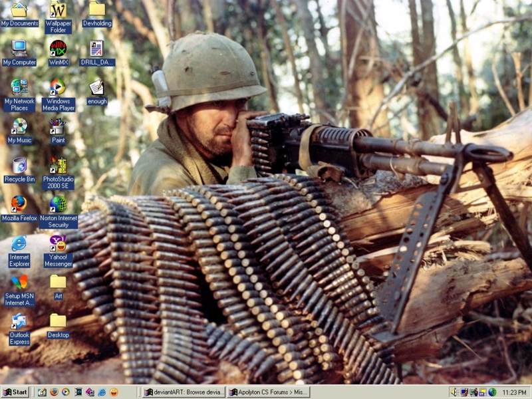Click the Start button
Image resolution: width=532 pixels, height=399 pixels.
tap(15, 392)
